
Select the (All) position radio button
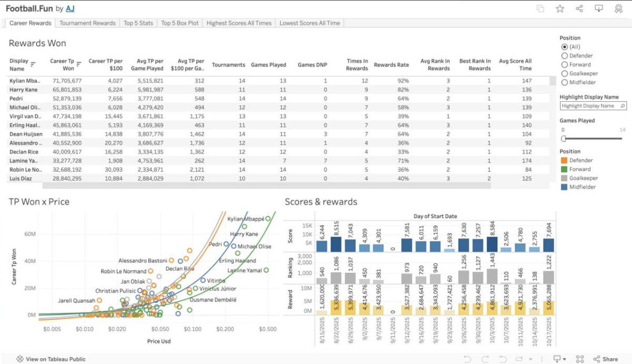565,46
